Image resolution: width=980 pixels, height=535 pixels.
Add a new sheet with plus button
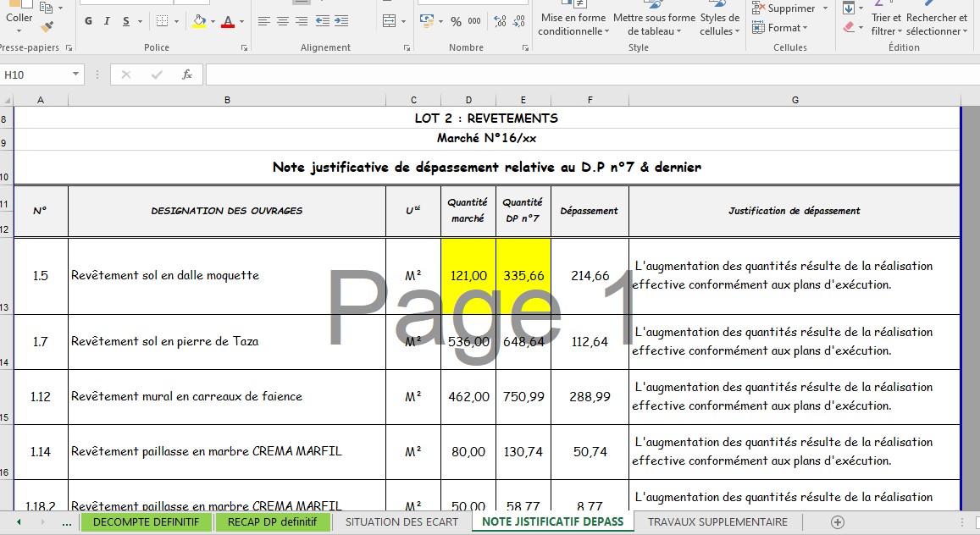coord(838,522)
